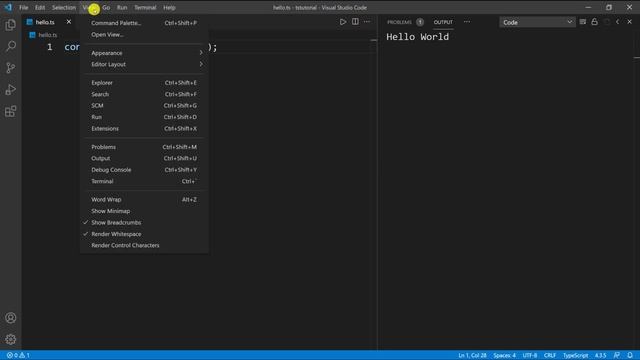Uncheck Show Breadcrumbs menu option
Image resolution: width=640 pixels, height=360 pixels.
click(144, 222)
